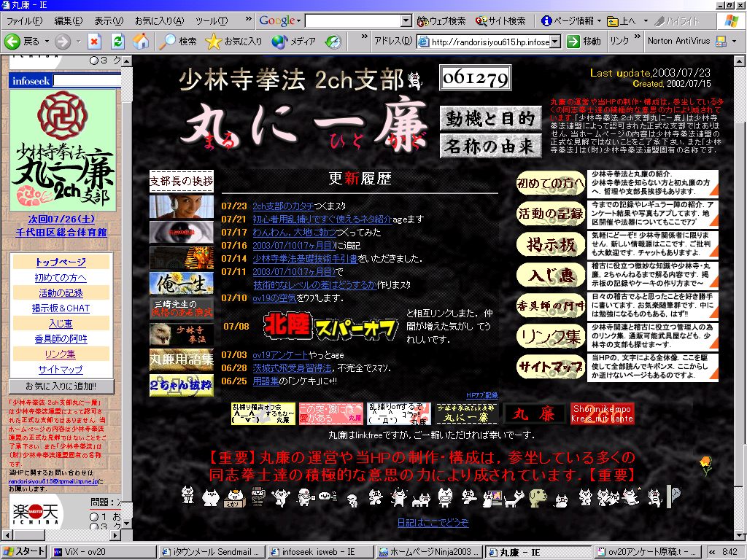Open Favorites star icon (お気に入り)
Screen dimensions: 747x560
point(213,42)
